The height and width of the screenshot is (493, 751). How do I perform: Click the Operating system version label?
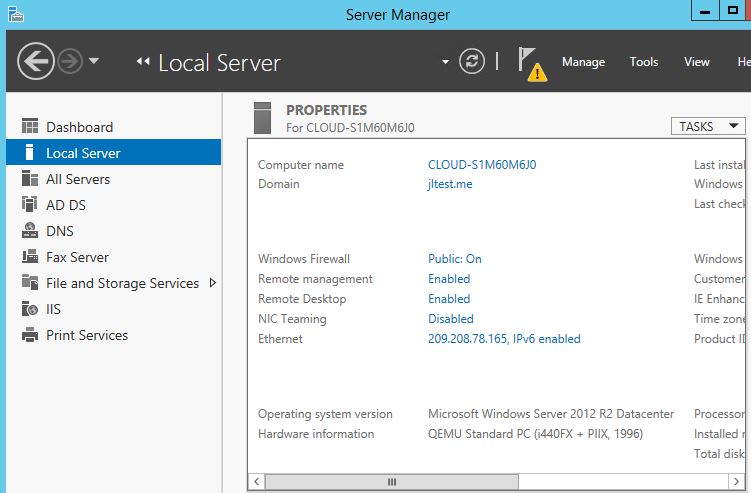325,414
